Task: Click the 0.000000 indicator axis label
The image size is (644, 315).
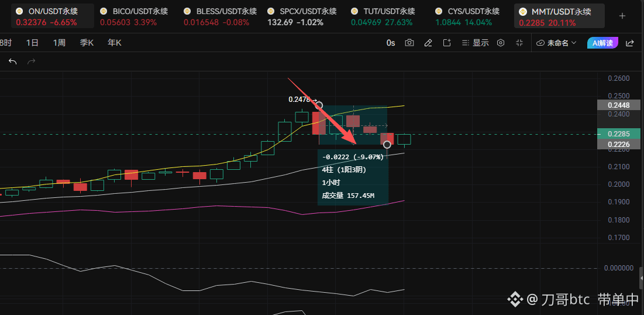Action: click(618, 268)
